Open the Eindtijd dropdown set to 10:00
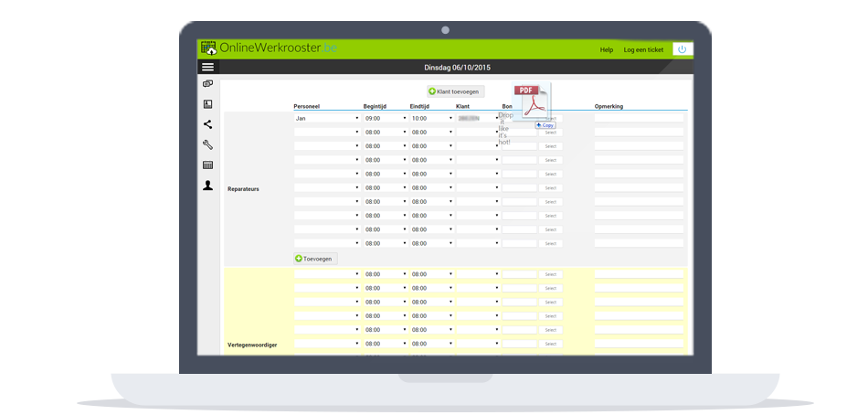The height and width of the screenshot is (415, 868). pos(431,118)
